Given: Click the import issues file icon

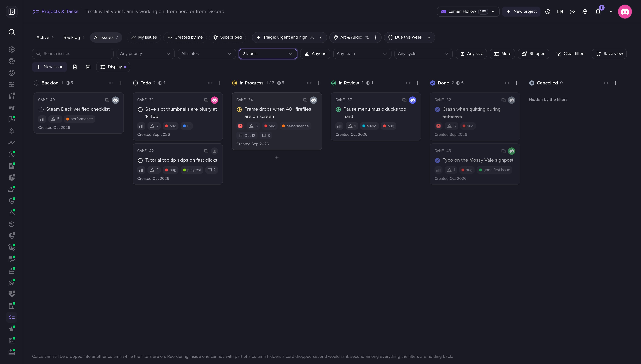Looking at the screenshot, I should click(75, 67).
